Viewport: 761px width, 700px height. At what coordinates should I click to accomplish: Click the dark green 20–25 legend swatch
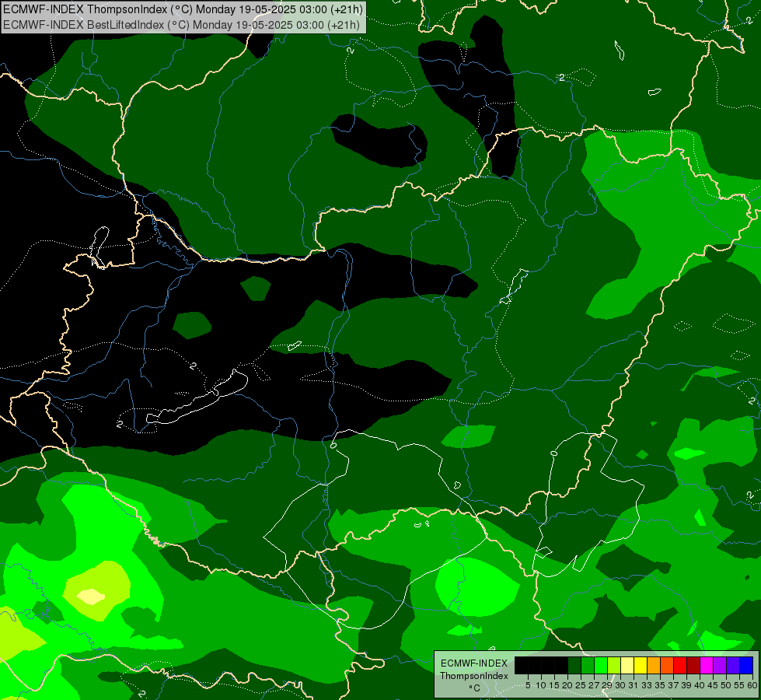click(574, 665)
